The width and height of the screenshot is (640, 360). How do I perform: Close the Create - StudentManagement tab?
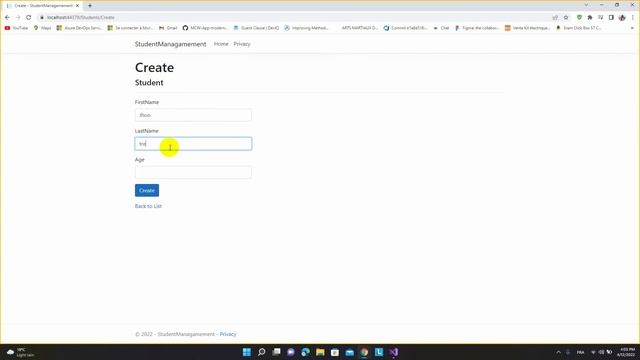[x=77, y=6]
